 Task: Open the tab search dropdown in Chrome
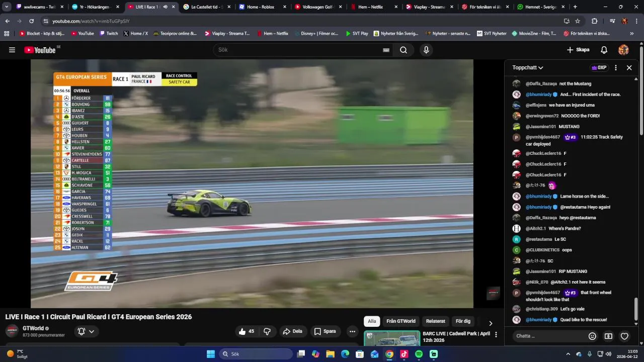(7, 7)
